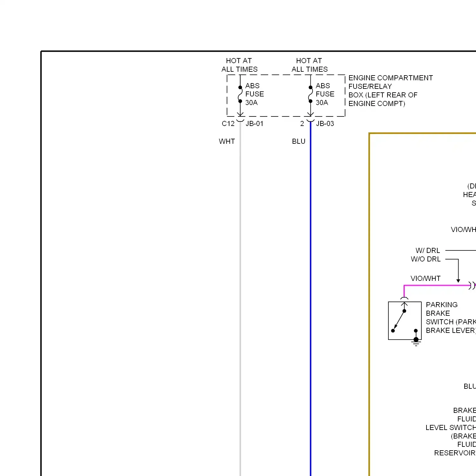Click the ABS fuse symbol feeding JB-03
This screenshot has width=476, height=476.
tap(310, 94)
